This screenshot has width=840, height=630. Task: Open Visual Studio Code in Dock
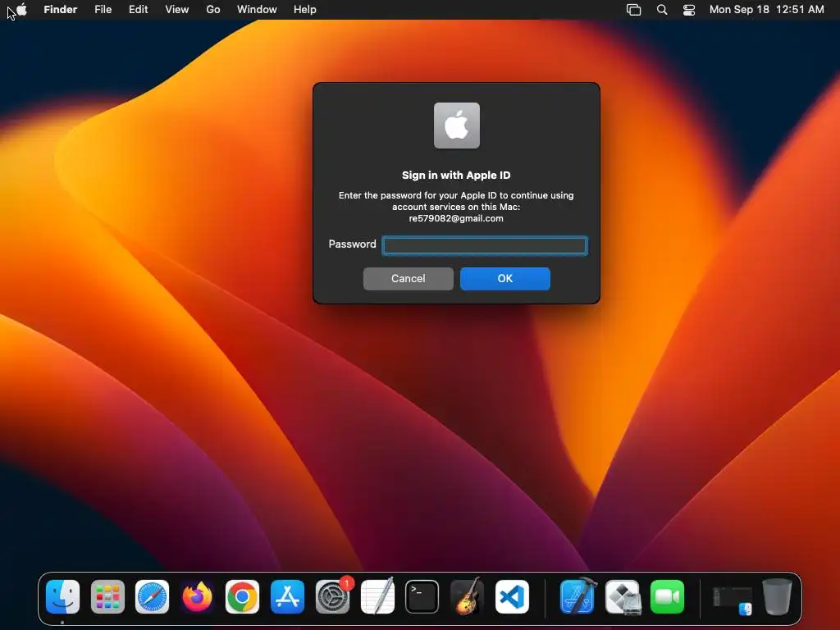pyautogui.click(x=512, y=596)
